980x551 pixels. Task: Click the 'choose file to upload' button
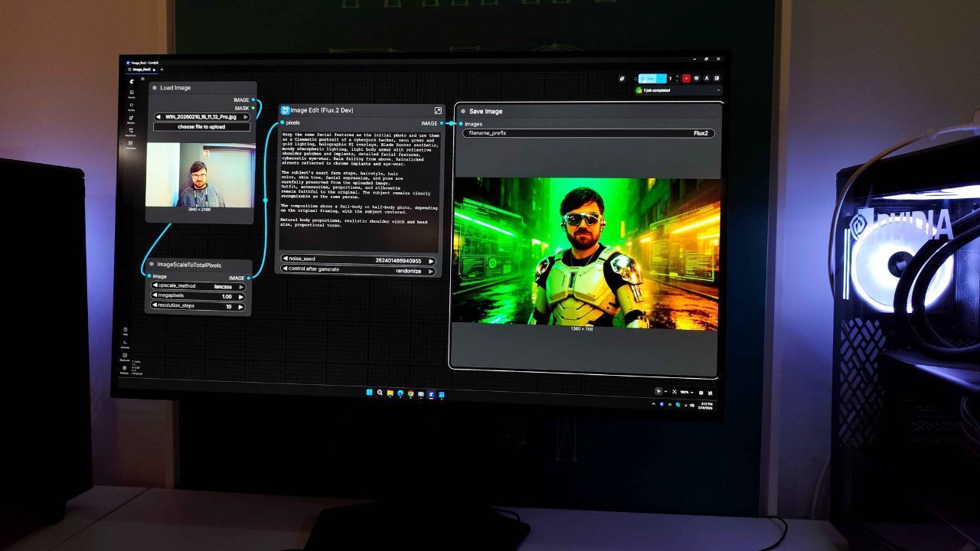click(201, 127)
